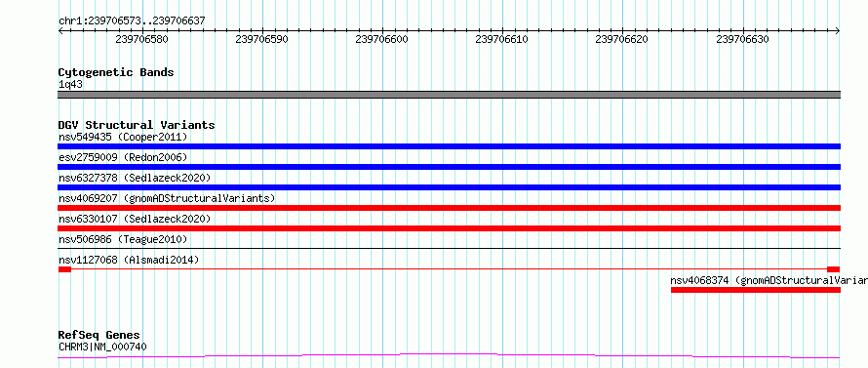Open the DGV Structural Variants track title
Image resolution: width=868 pixels, height=368 pixels.
point(137,125)
